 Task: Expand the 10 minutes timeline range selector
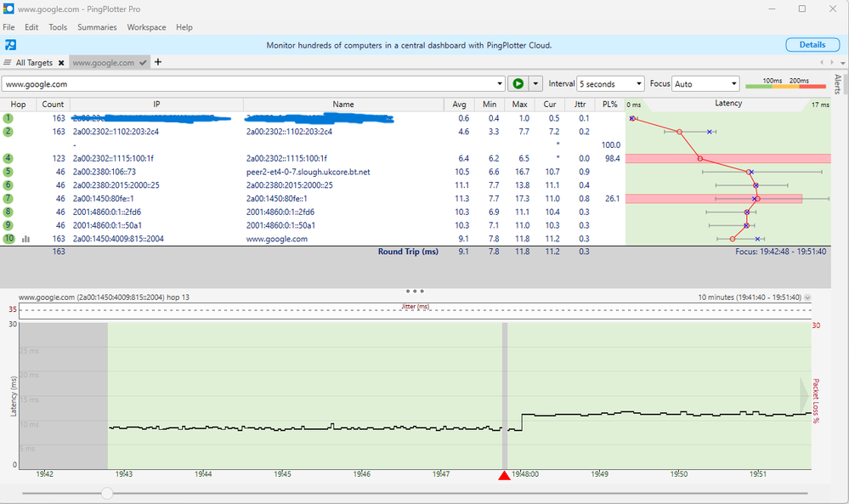pos(807,297)
